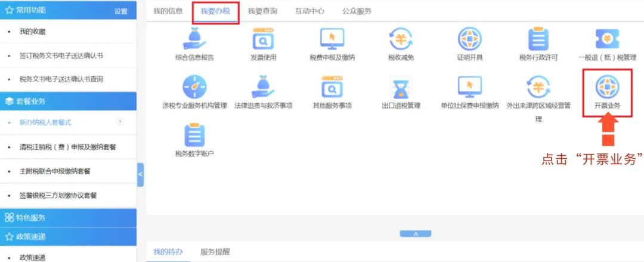The image size is (644, 262).
Task: Open the 税费申报及缴纳 icon
Action: 332,39
